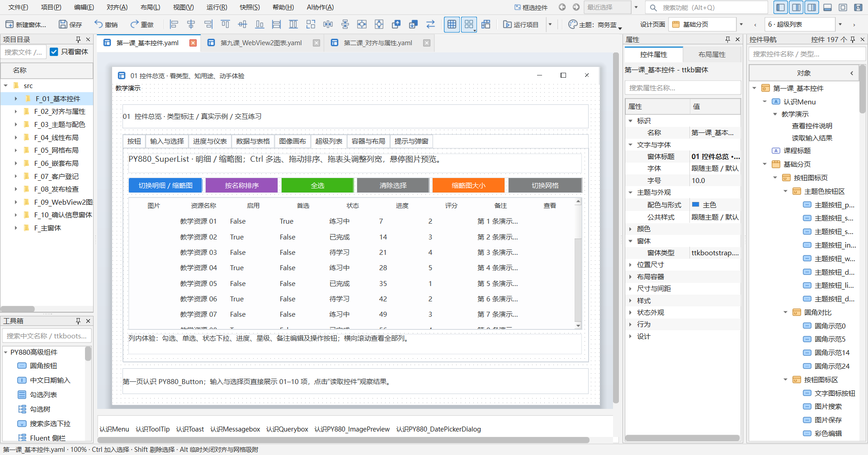
Task: Click the 搜索功能 search field
Action: [x=707, y=7]
